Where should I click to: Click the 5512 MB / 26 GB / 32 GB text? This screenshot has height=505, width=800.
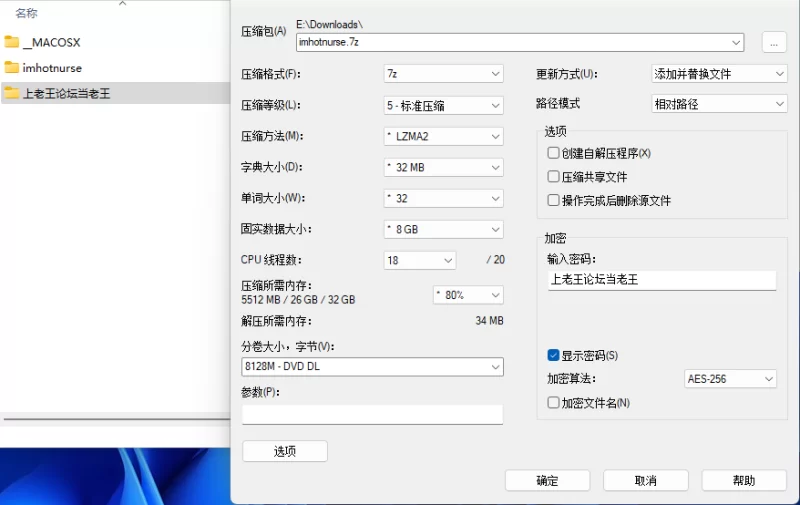click(x=298, y=299)
